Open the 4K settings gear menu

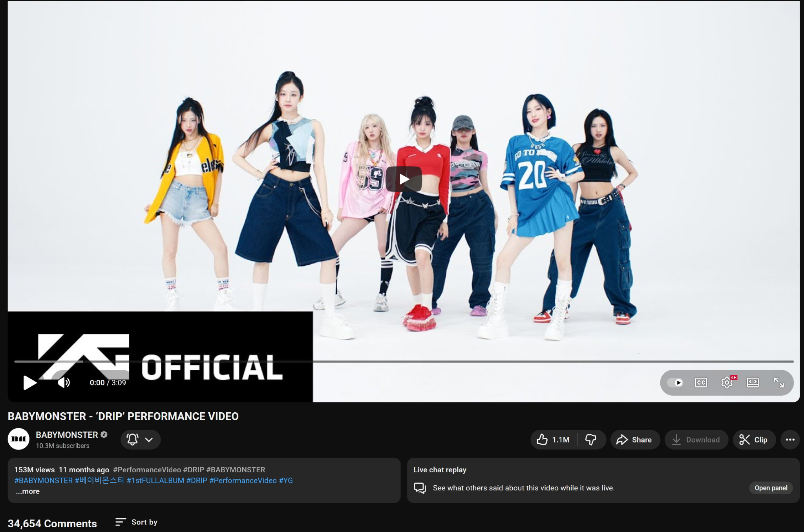[x=727, y=382]
